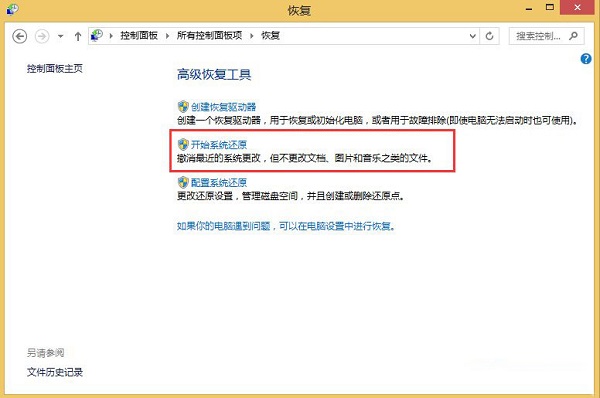This screenshot has width=600, height=398.
Task: Open 文件历史记录 in the sidebar
Action: point(55,372)
